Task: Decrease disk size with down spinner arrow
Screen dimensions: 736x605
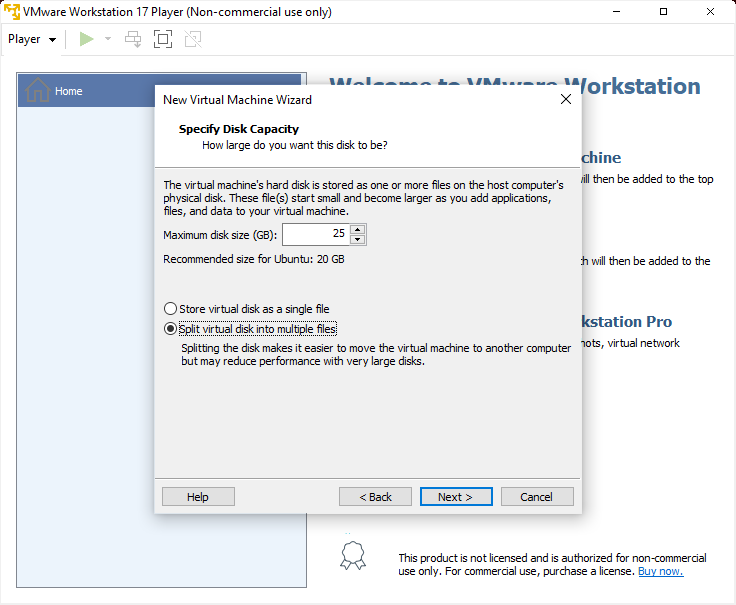Action: click(358, 239)
